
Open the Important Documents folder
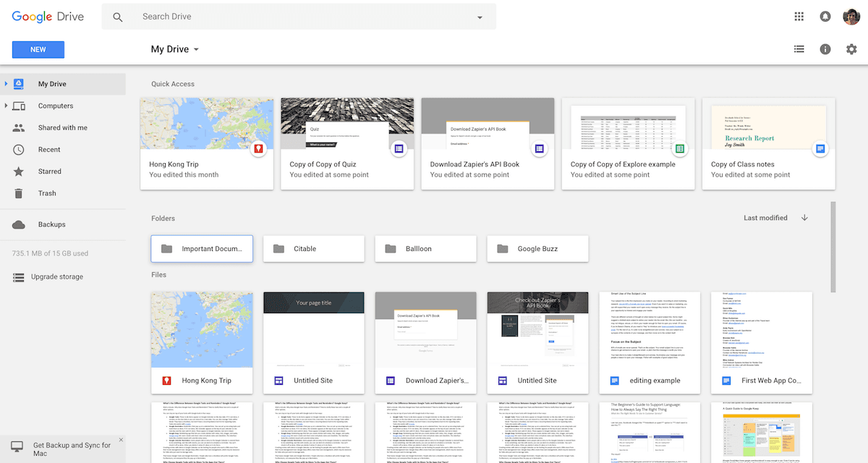click(x=202, y=249)
